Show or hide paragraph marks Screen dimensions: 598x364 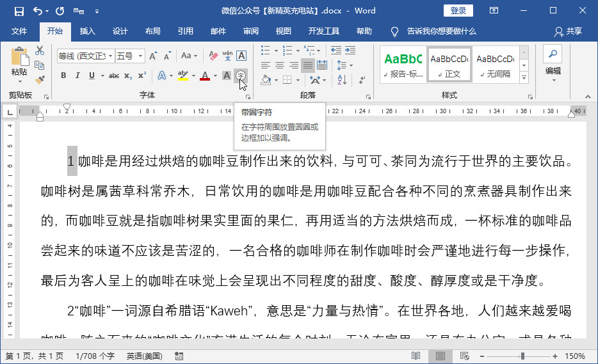pyautogui.click(x=362, y=80)
